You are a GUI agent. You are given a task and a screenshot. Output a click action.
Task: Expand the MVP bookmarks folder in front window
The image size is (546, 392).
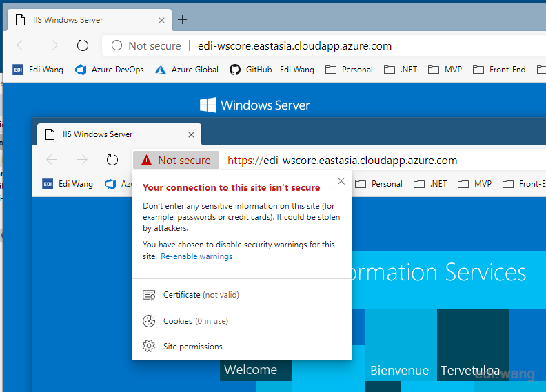474,184
